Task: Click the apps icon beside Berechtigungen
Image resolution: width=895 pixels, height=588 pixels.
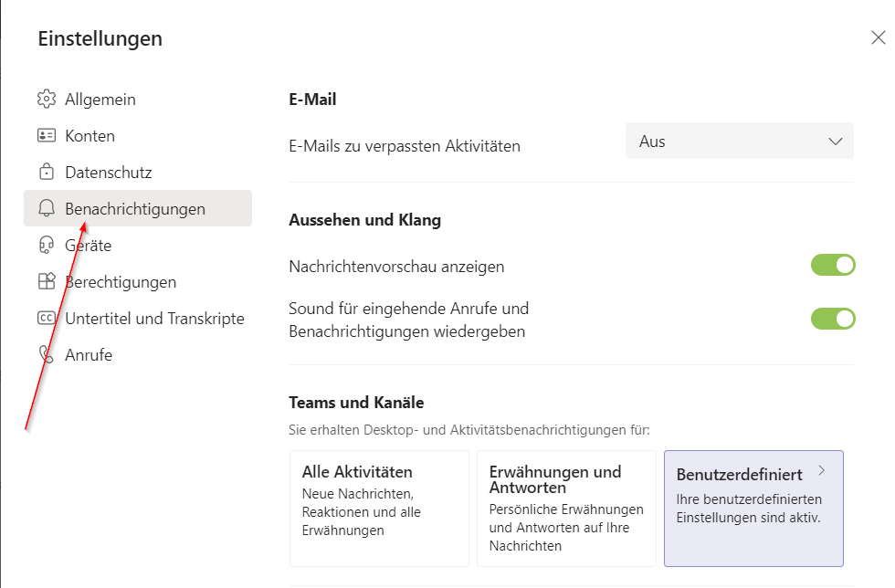Action: point(47,281)
